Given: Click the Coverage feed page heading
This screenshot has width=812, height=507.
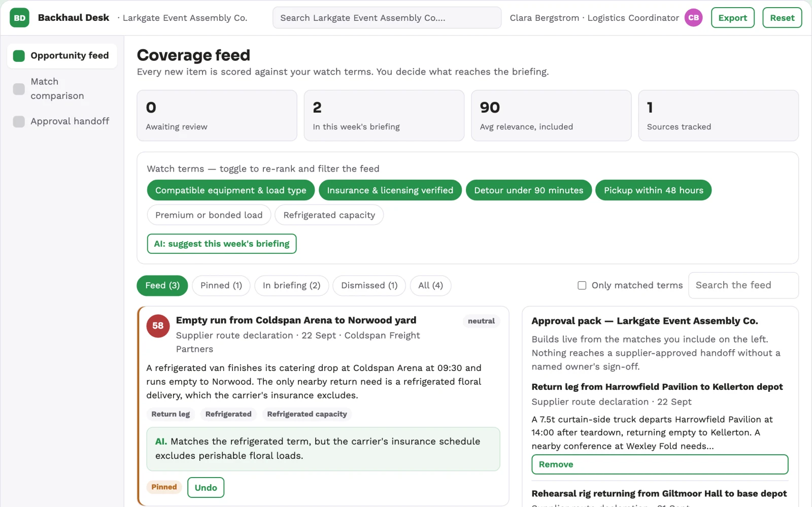Looking at the screenshot, I should tap(193, 55).
